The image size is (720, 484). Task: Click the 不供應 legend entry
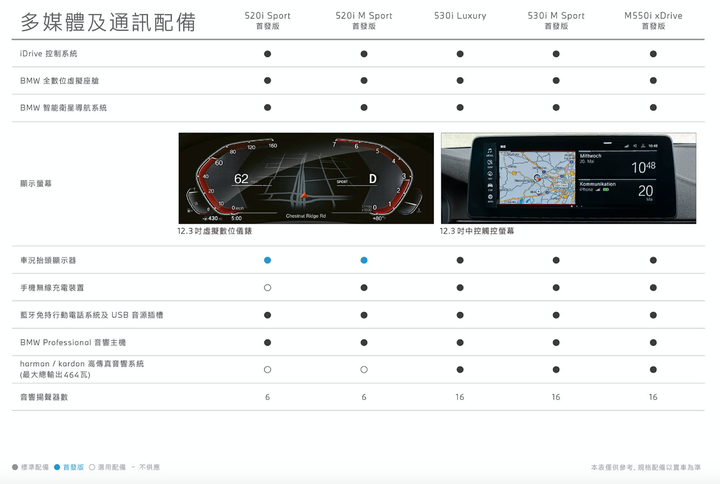(x=146, y=467)
